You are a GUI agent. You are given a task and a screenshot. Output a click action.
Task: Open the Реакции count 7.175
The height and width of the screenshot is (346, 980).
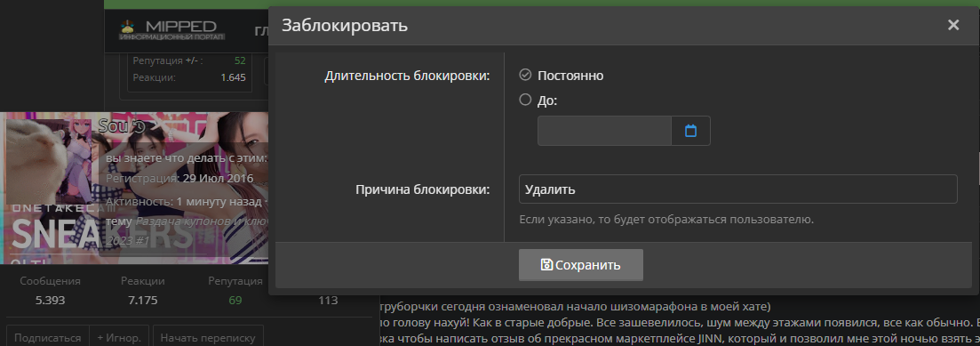[x=142, y=301]
